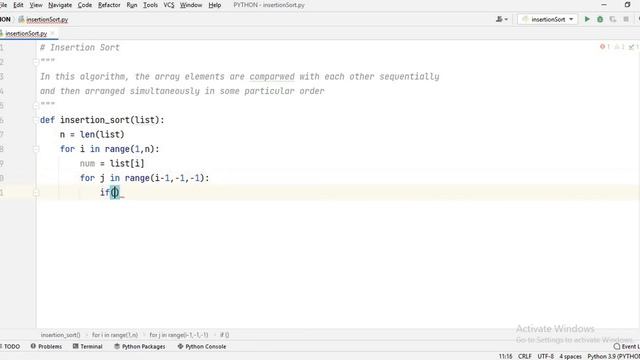Open the Terminal tool window

coord(87,346)
